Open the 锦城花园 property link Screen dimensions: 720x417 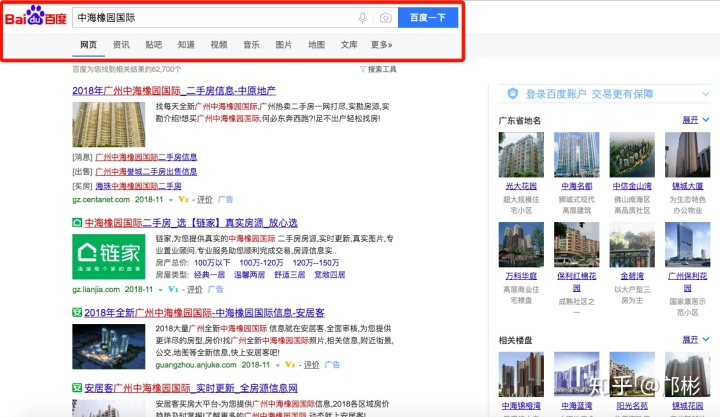coord(687,406)
